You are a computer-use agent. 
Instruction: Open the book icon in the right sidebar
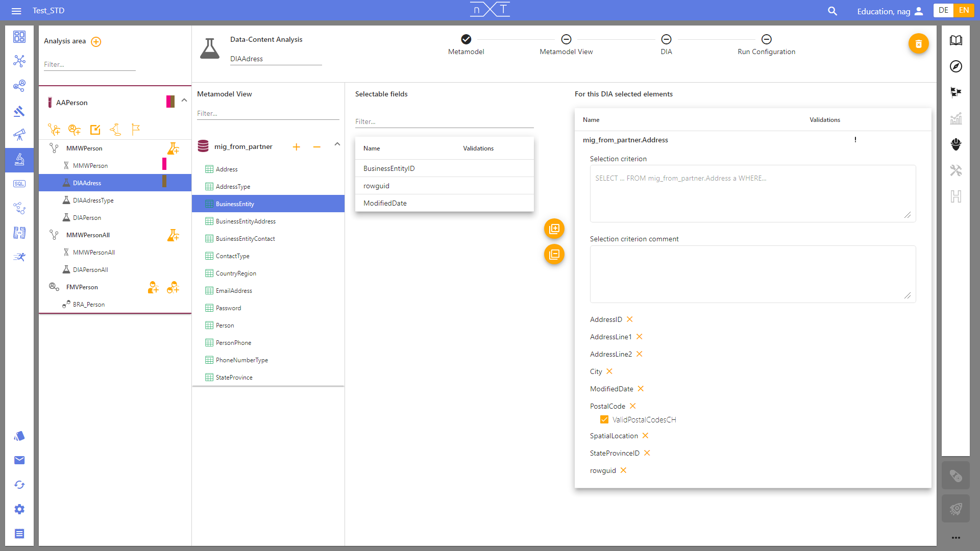tap(957, 40)
